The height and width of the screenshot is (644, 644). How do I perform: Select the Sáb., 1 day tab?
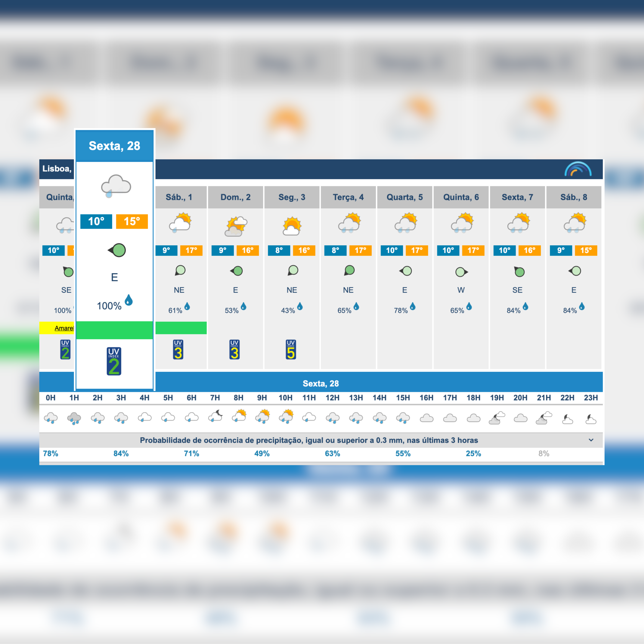tap(179, 197)
